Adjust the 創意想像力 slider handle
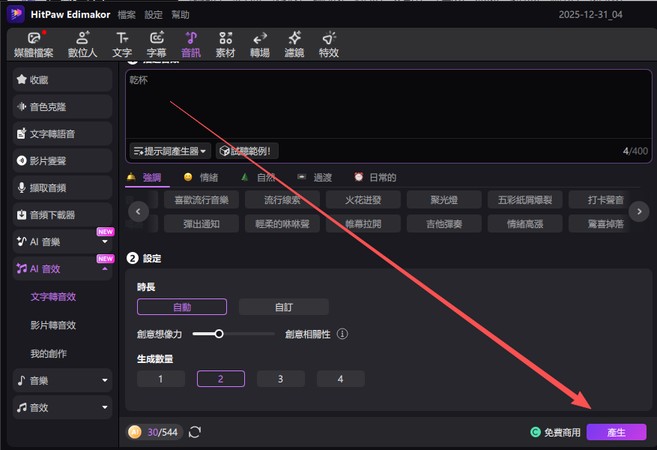Viewport: 657px width, 450px height. click(219, 334)
